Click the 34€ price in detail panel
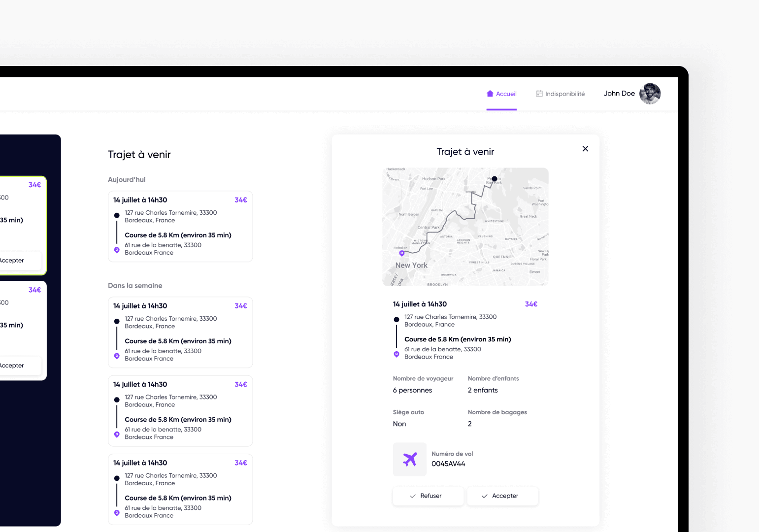 point(531,304)
